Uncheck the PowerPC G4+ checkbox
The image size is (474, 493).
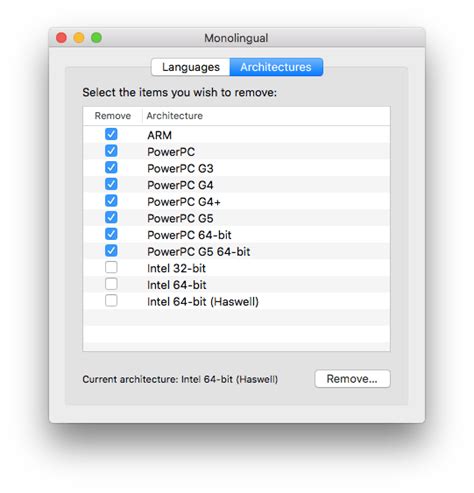click(x=111, y=201)
